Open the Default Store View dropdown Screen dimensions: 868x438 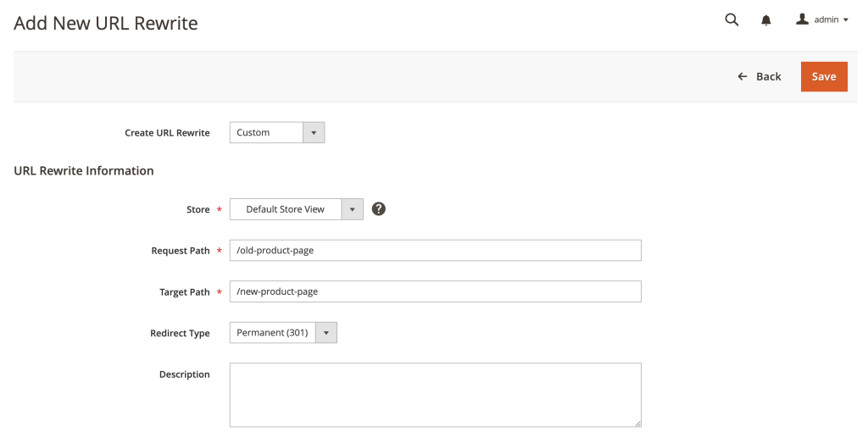pyautogui.click(x=286, y=209)
